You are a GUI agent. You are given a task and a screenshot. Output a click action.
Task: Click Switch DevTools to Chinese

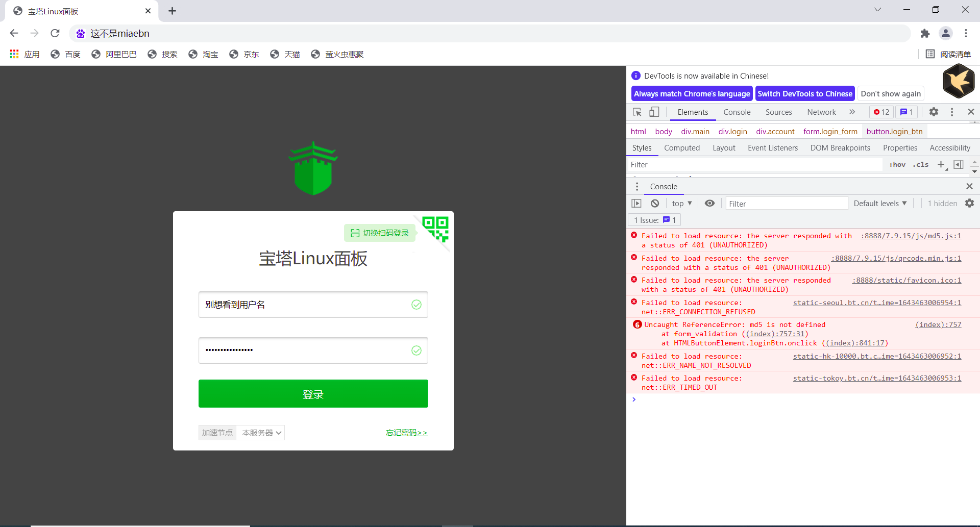[x=805, y=94]
